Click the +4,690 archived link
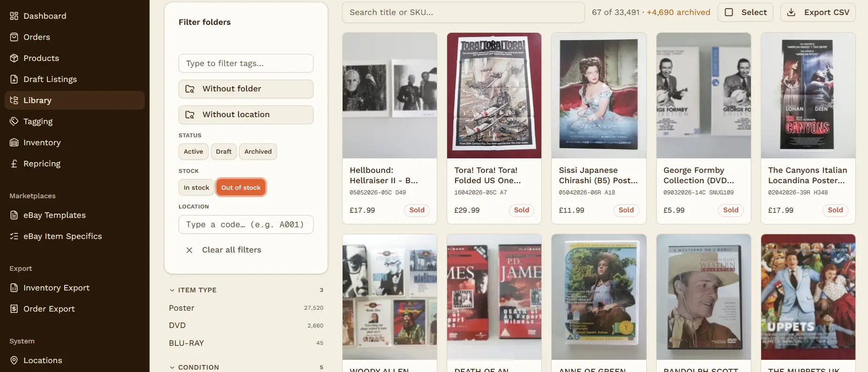 [x=678, y=12]
